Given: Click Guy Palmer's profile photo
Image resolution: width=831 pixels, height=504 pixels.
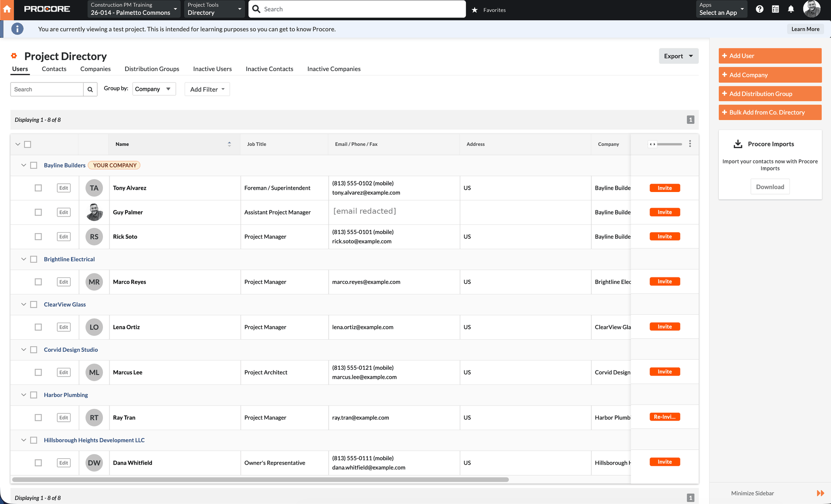Looking at the screenshot, I should pos(94,212).
